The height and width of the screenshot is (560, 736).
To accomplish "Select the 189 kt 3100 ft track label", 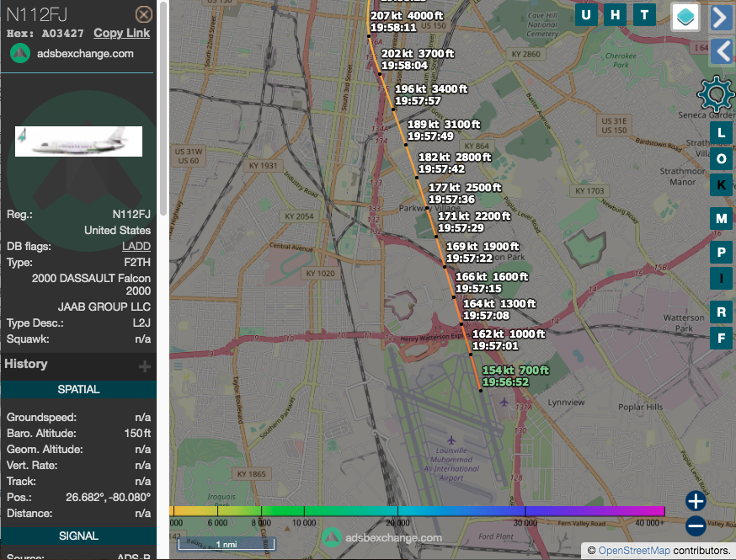I will click(x=444, y=130).
